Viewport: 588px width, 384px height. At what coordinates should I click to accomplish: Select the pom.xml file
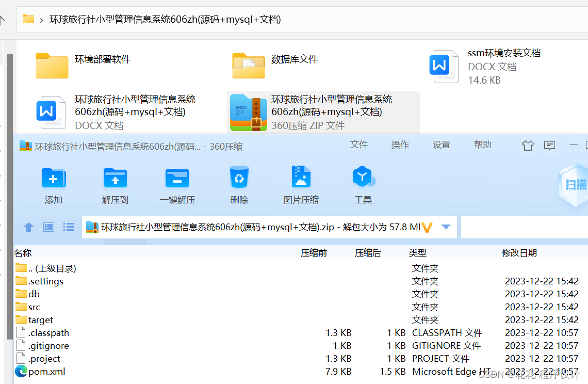tap(301, 371)
